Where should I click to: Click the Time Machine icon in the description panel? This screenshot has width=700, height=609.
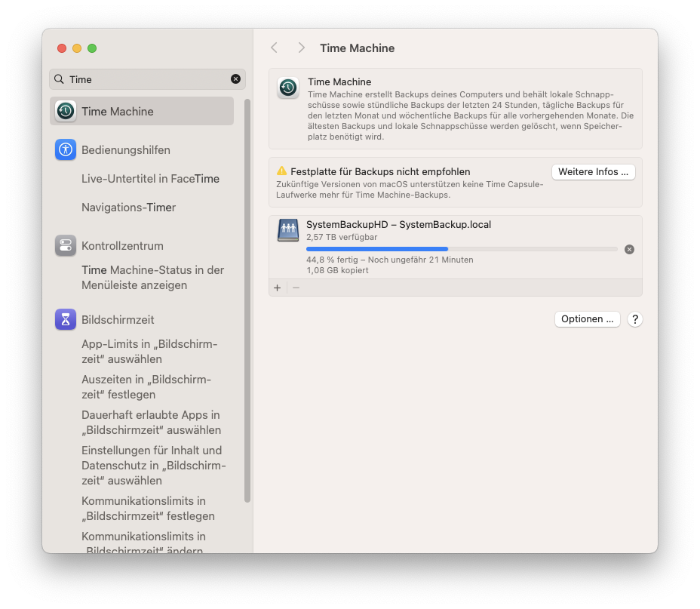pos(288,88)
